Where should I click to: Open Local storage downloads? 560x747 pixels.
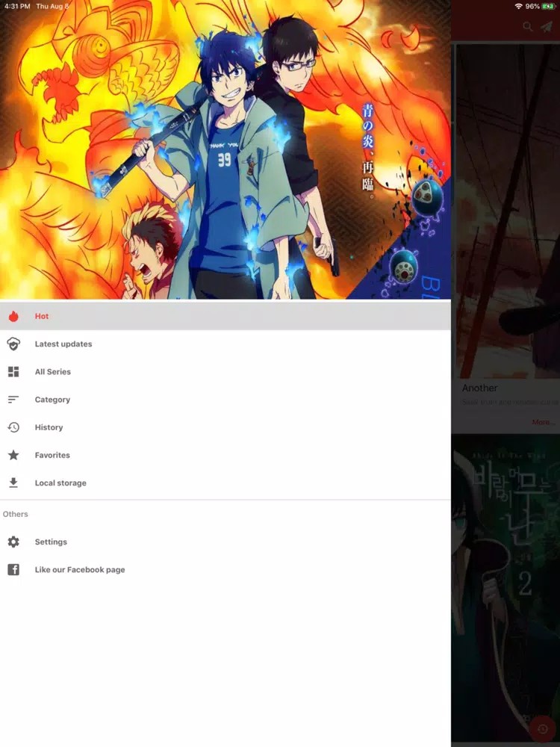tap(225, 483)
